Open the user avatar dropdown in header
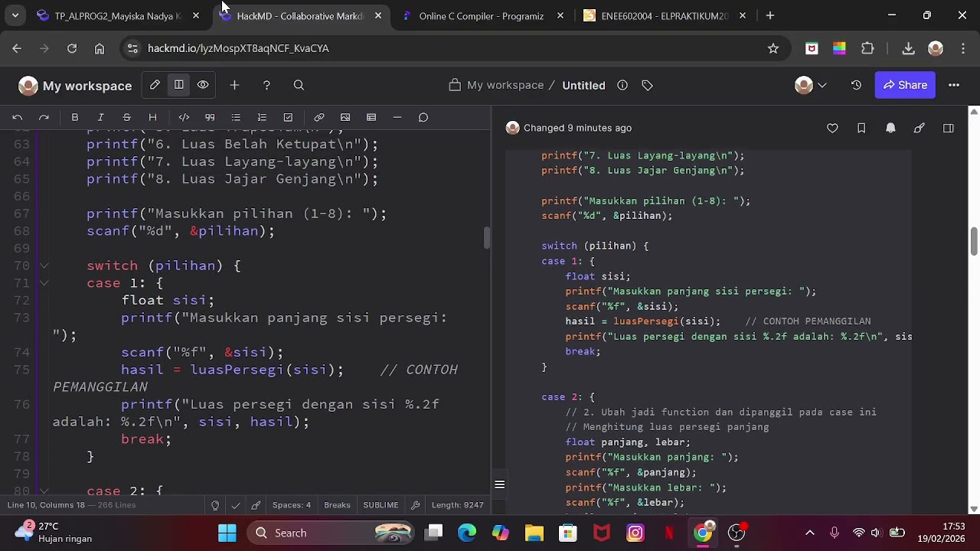This screenshot has width=980, height=551. [811, 85]
